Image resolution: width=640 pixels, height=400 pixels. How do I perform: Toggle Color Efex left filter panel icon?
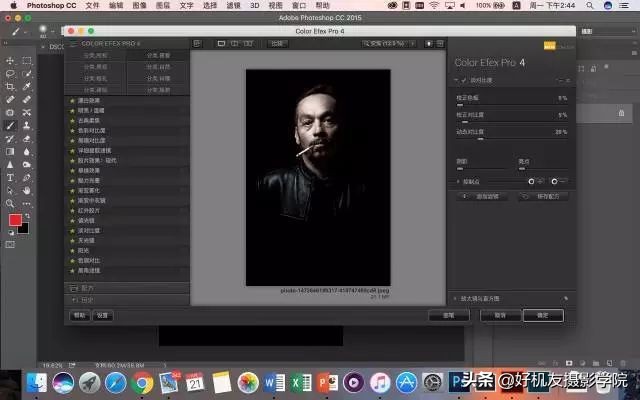click(197, 43)
